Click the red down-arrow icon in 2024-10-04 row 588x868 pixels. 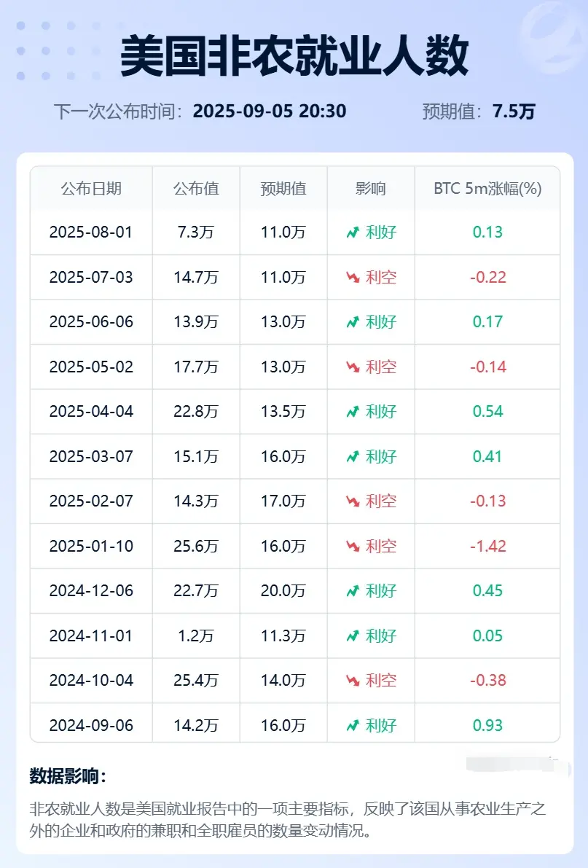353,681
